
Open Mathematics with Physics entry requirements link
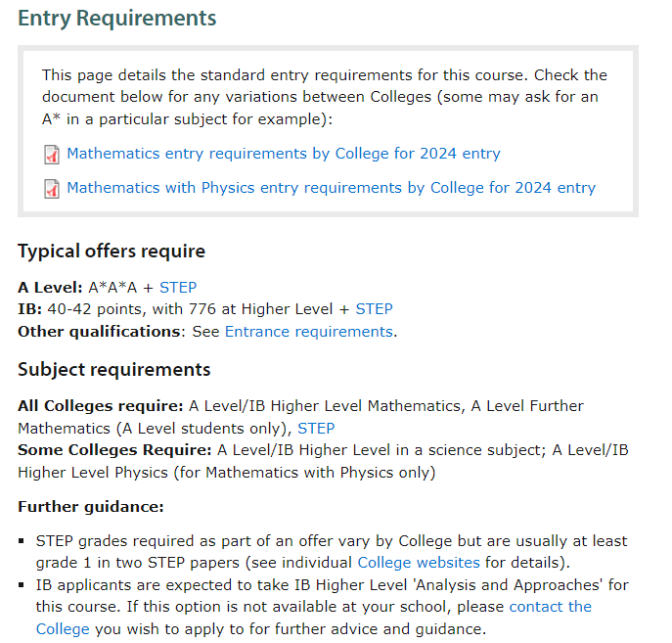point(331,188)
